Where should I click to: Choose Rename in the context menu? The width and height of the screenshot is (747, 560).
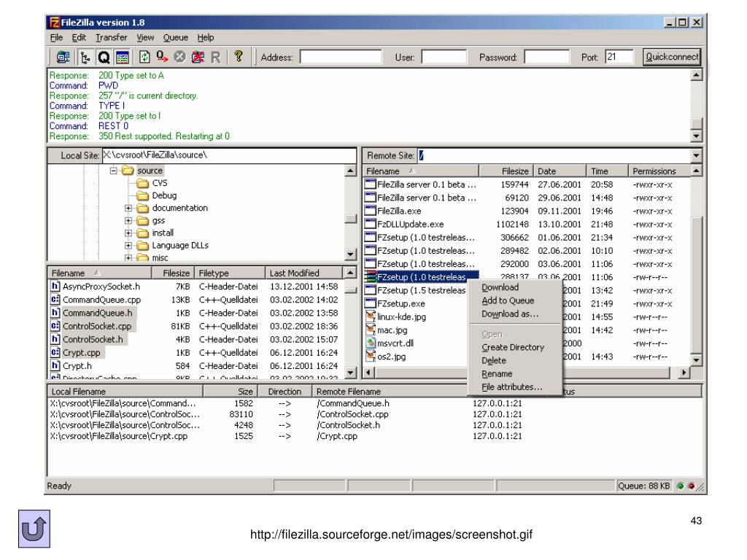497,374
